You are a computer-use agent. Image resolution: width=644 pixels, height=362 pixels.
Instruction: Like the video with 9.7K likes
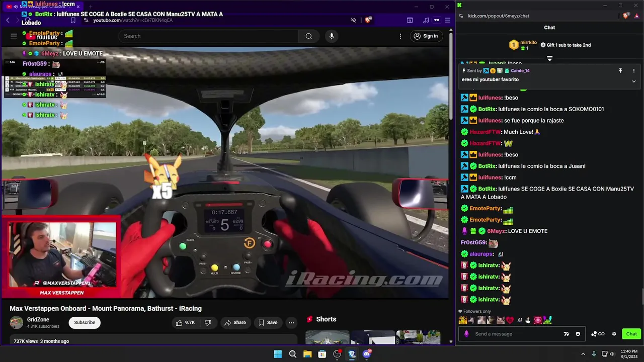click(185, 323)
